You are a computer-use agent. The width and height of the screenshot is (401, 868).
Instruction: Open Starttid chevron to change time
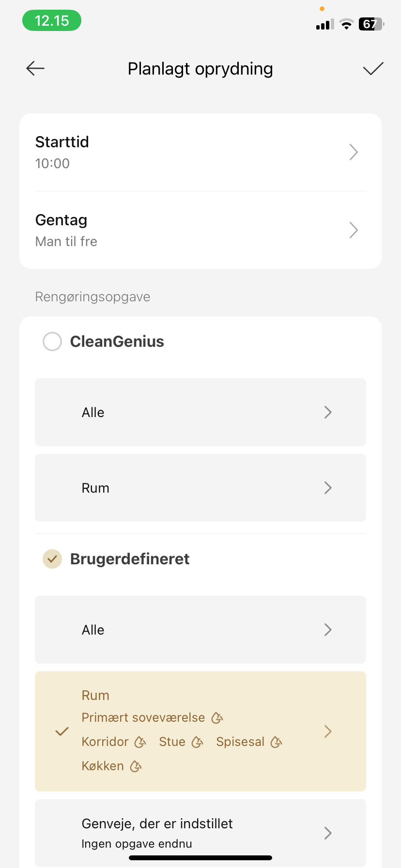pos(354,152)
